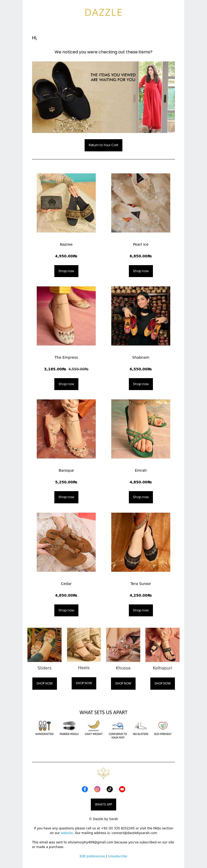207x868 pixels.
Task: Click SHOP NOW under Sliders category
Action: 45,683
